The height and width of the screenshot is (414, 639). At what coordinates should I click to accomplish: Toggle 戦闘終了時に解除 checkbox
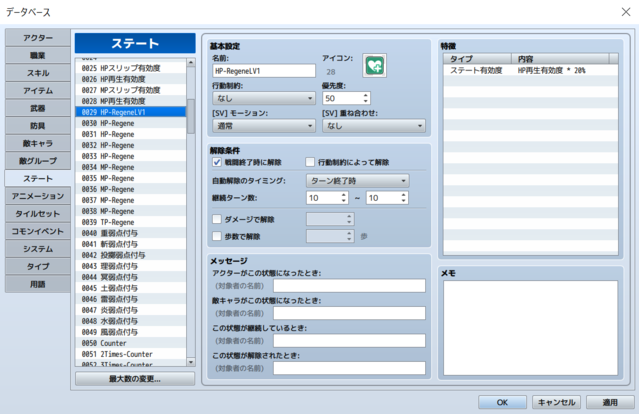coord(217,162)
